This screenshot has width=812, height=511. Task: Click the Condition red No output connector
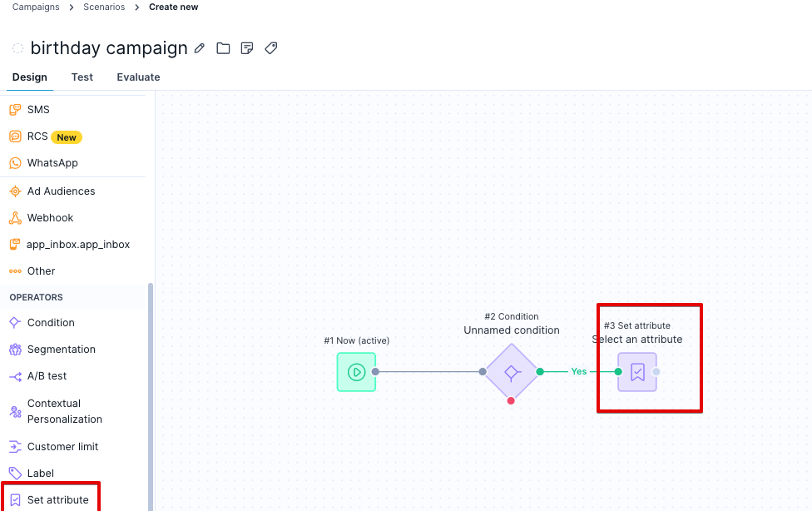[x=511, y=400]
